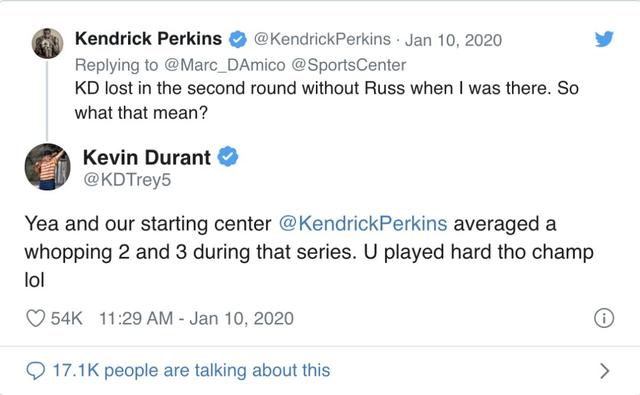The width and height of the screenshot is (640, 395).
Task: Open Kevin Durant's profile avatar
Action: point(48,166)
